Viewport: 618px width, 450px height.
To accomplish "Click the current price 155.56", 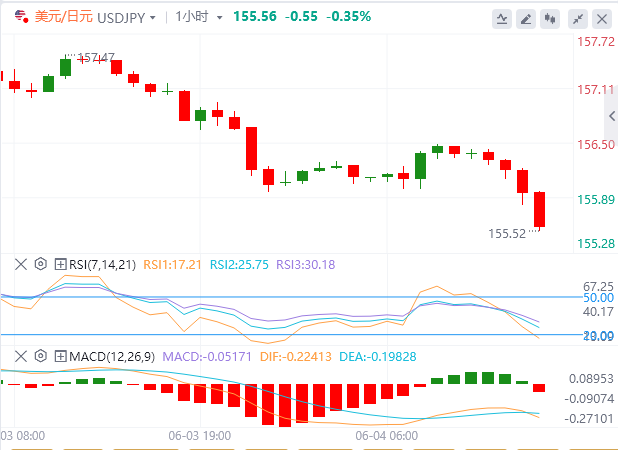I will tap(255, 17).
